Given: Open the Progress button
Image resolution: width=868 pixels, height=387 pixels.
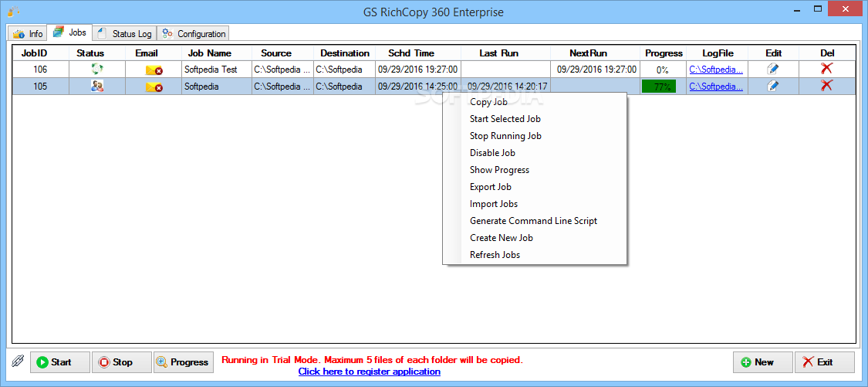Looking at the screenshot, I should (183, 362).
